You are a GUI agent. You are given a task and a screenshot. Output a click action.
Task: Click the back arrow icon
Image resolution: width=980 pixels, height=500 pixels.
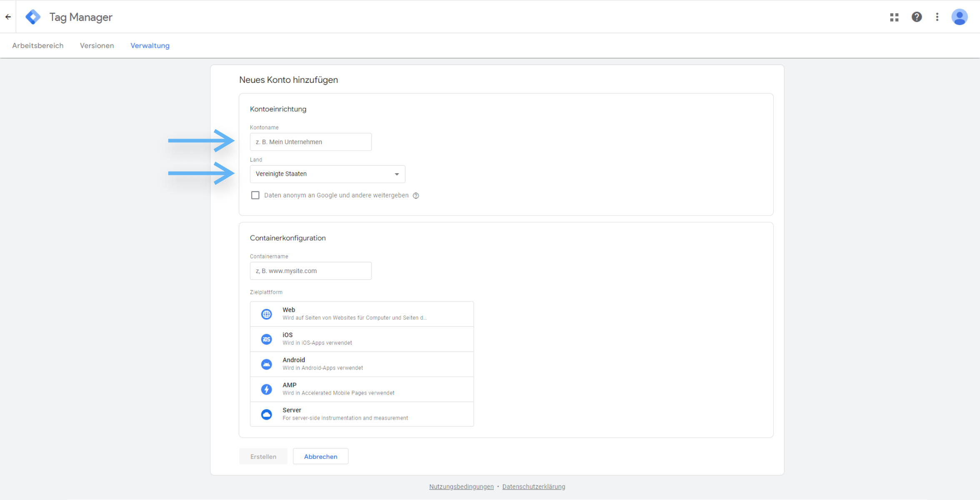click(x=8, y=17)
